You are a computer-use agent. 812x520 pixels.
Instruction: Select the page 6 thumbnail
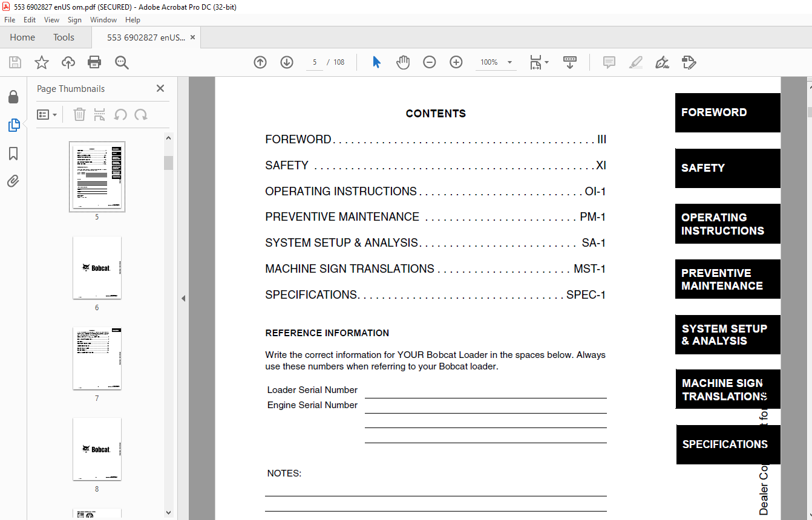point(97,267)
